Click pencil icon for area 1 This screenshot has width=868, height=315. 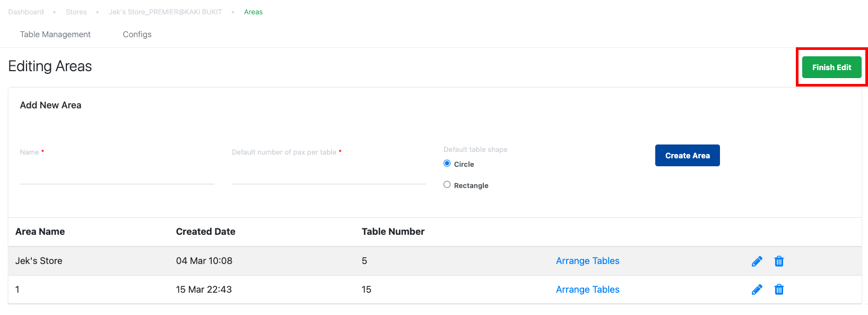(757, 290)
